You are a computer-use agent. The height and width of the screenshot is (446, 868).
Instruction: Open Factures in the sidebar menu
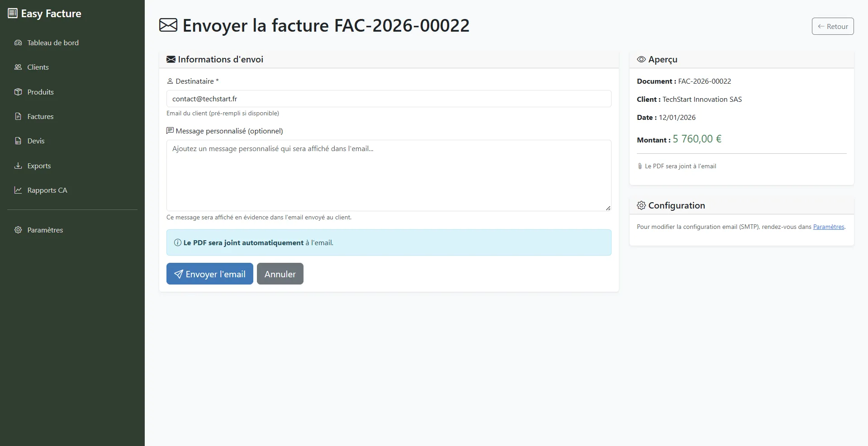point(40,117)
